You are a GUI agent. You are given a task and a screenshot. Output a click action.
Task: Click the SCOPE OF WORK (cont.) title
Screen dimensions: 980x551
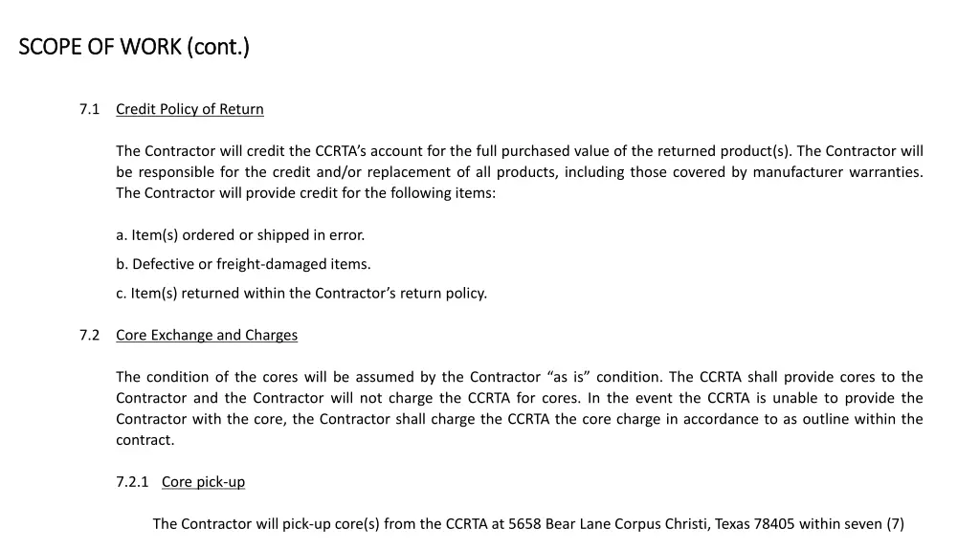(134, 47)
